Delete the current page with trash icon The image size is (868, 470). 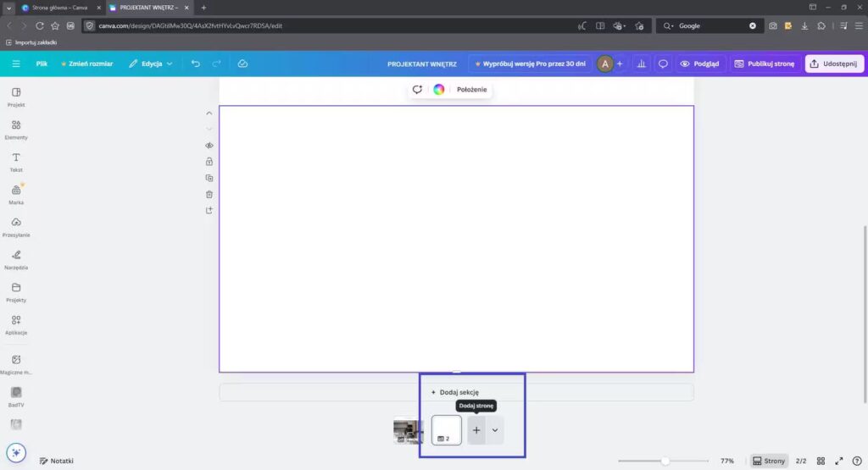(x=209, y=194)
